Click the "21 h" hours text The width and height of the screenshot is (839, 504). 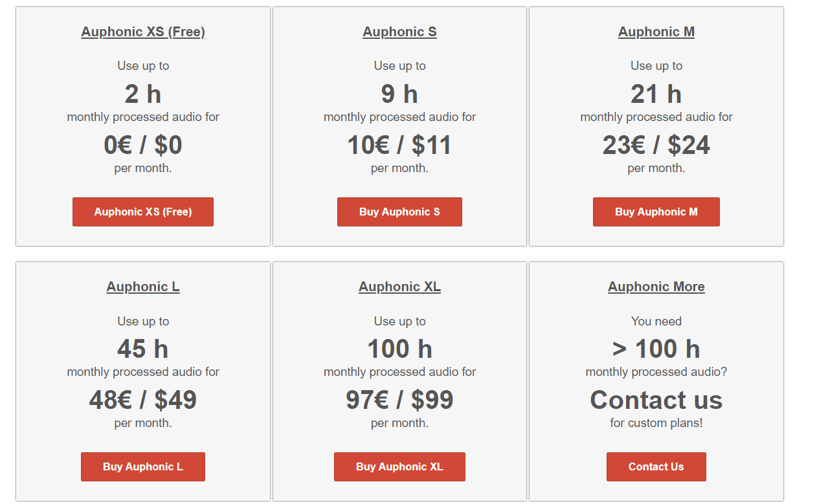pos(656,94)
